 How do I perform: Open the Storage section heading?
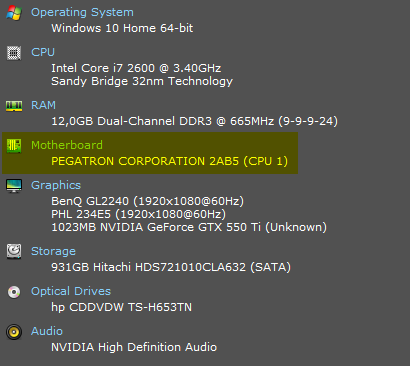click(x=53, y=251)
